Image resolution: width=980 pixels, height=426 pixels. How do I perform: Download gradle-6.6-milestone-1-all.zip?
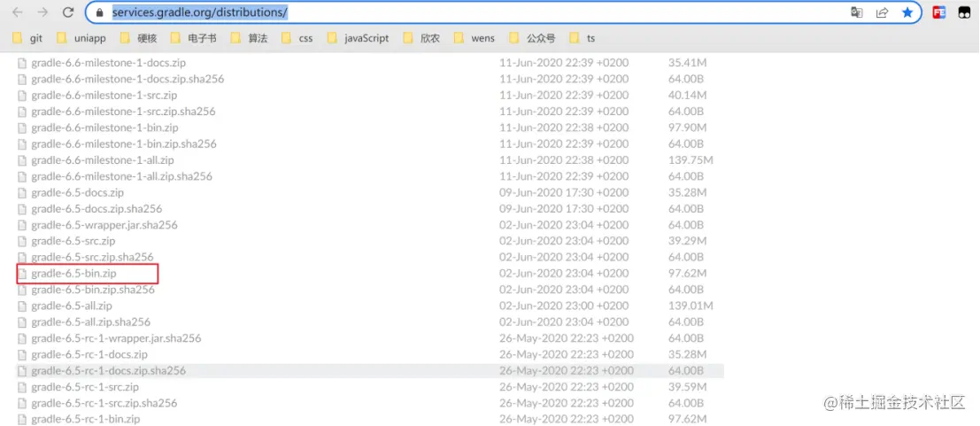point(103,160)
